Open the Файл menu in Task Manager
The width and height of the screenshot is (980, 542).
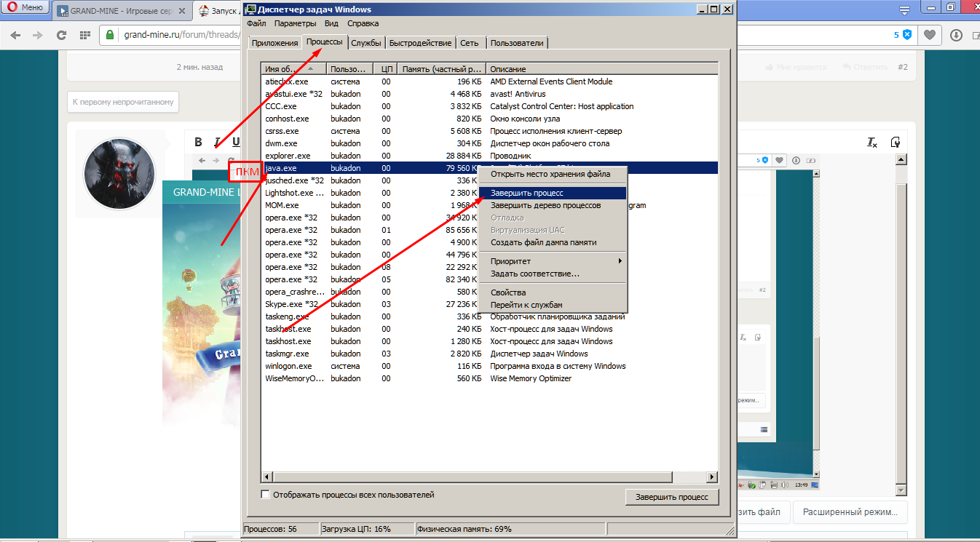[x=256, y=23]
